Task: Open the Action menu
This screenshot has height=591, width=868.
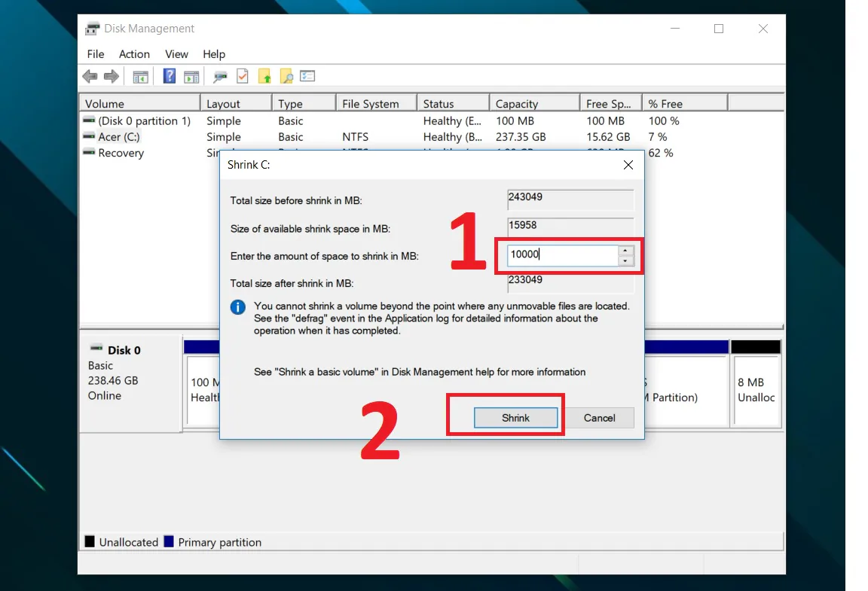Action: (135, 54)
